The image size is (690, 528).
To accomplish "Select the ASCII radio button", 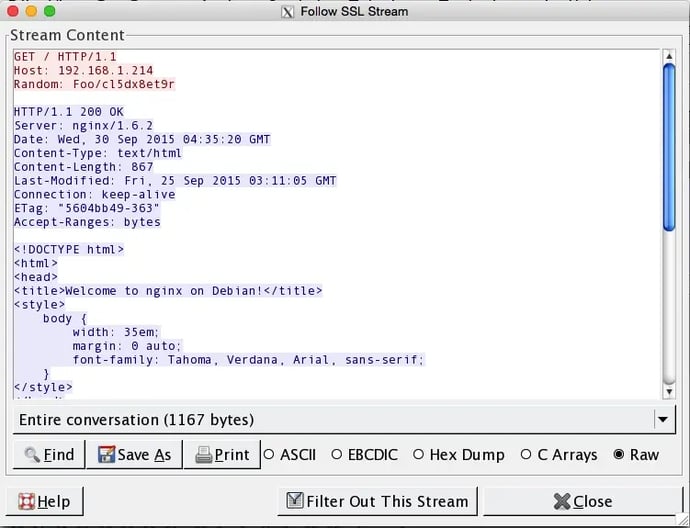I will tap(269, 454).
